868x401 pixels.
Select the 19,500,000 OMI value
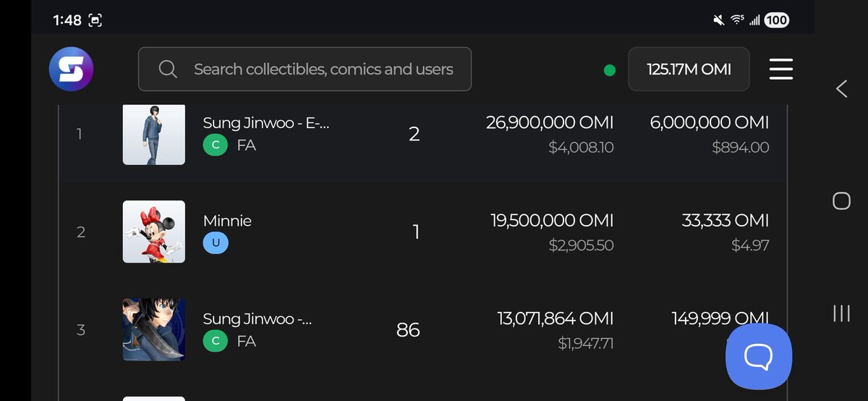553,220
